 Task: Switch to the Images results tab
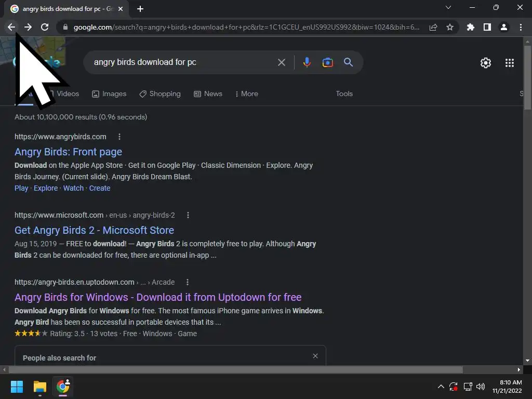tap(109, 94)
